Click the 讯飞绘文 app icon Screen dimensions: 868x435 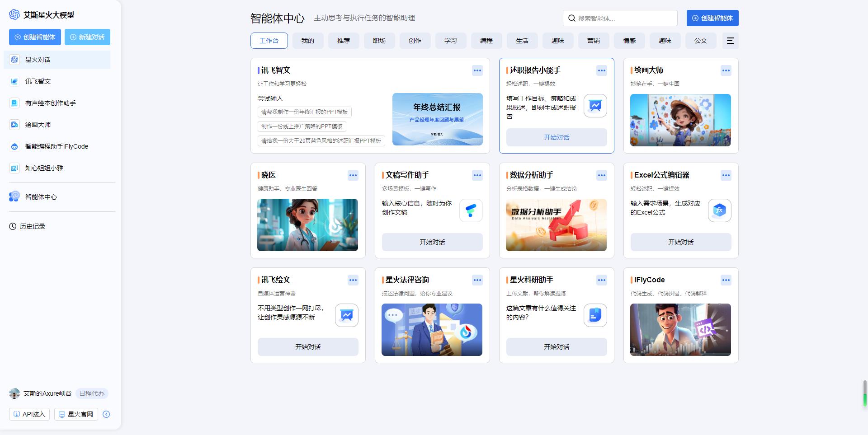(x=347, y=315)
